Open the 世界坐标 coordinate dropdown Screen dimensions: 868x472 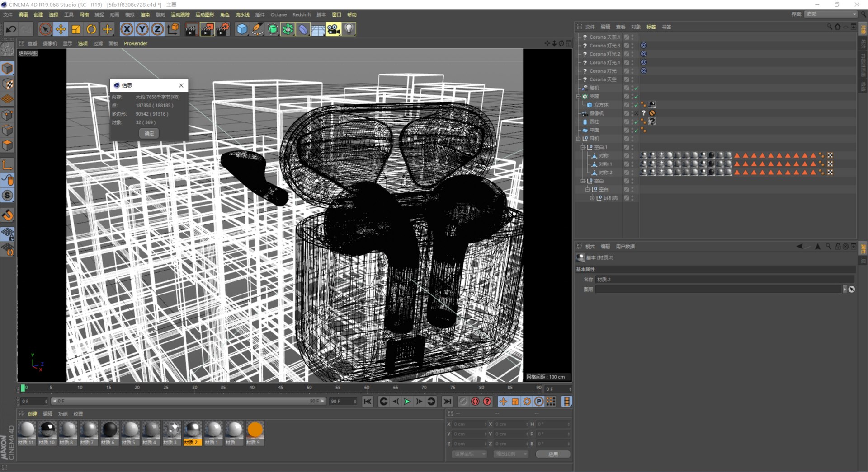coord(469,454)
